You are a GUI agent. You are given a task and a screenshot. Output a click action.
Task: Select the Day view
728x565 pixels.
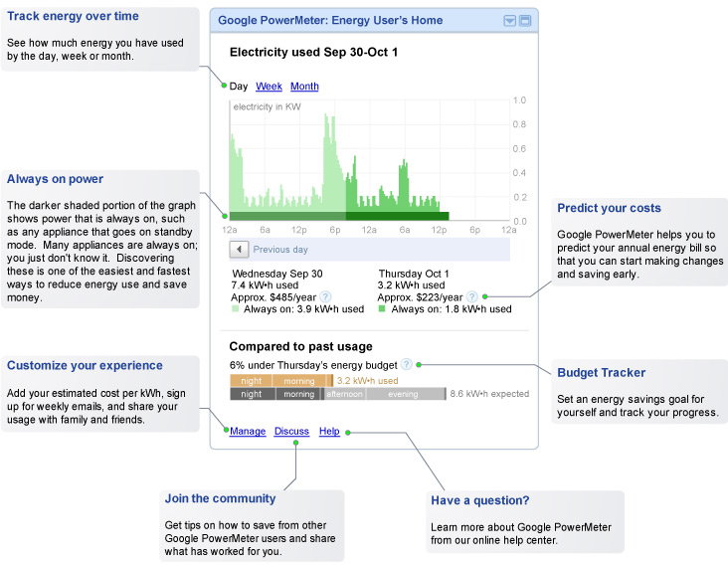click(239, 87)
